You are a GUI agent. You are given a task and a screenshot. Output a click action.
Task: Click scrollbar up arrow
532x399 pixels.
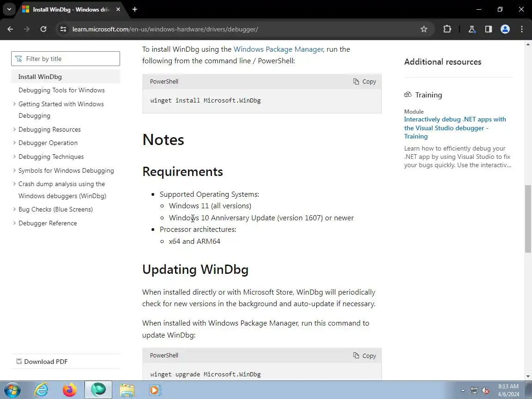coord(528,44)
